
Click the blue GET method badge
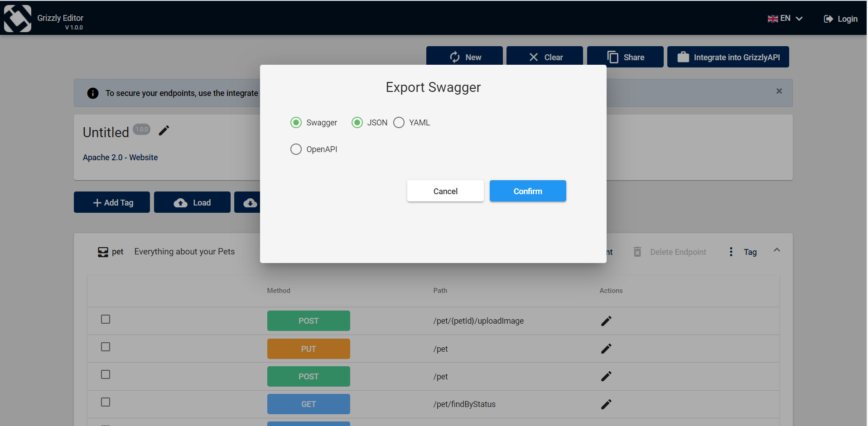point(309,404)
